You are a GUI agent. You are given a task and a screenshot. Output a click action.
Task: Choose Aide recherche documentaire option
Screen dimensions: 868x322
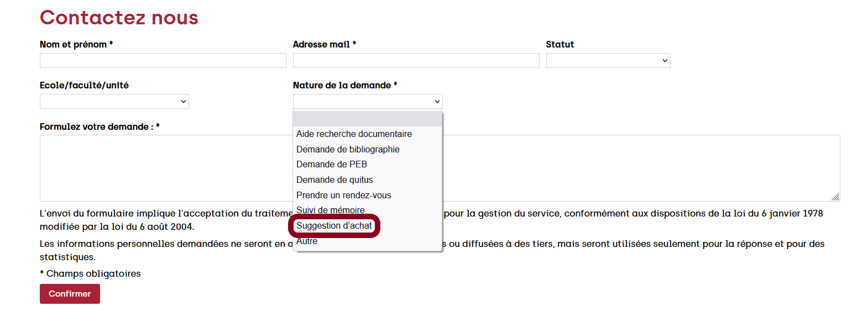click(354, 134)
